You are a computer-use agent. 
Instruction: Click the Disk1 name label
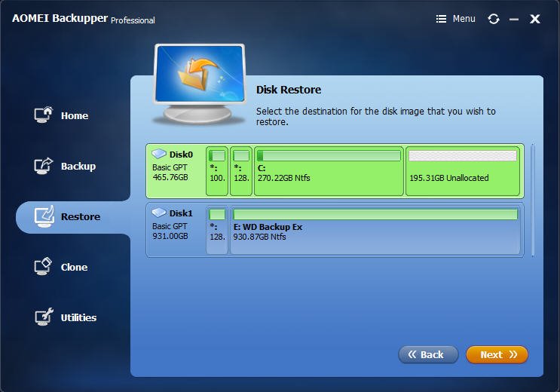pos(181,213)
